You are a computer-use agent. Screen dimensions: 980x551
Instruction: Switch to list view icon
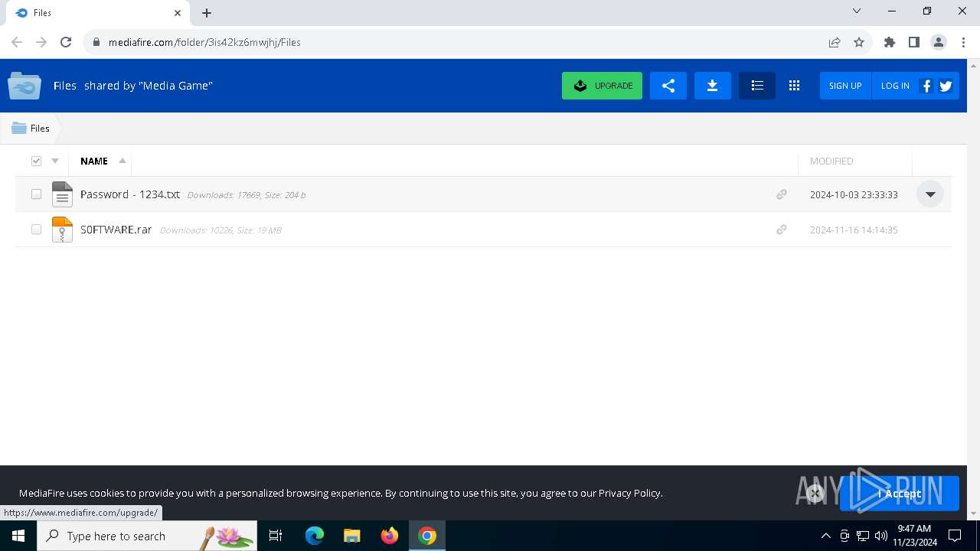point(757,86)
